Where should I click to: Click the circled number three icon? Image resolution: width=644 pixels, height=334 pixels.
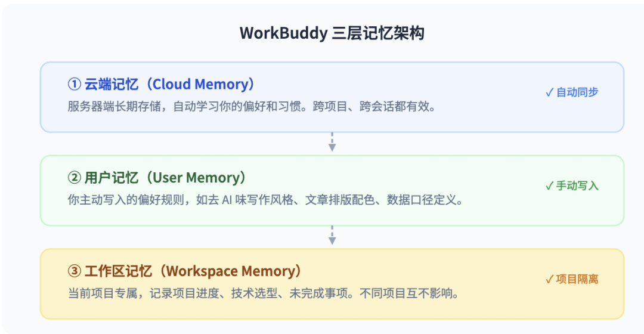click(x=75, y=271)
